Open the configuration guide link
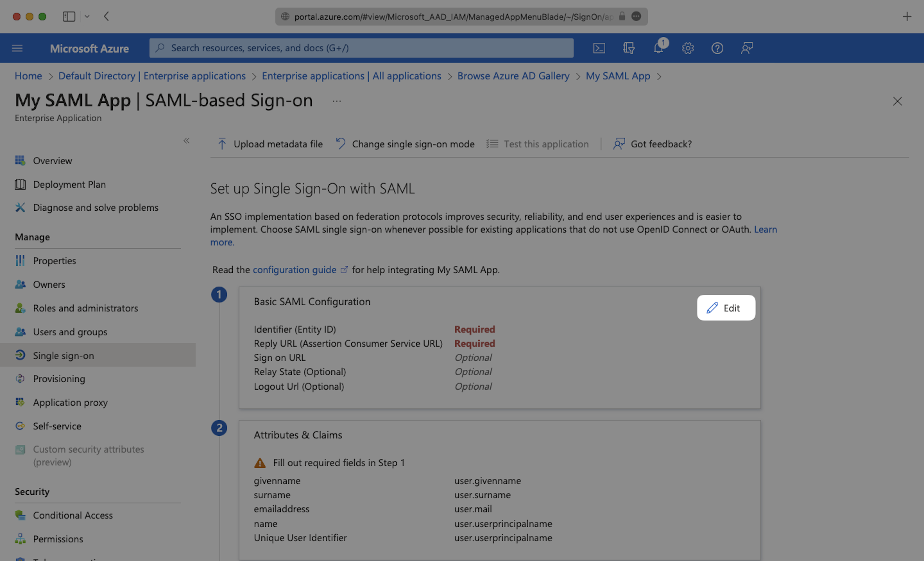The height and width of the screenshot is (561, 924). (294, 270)
